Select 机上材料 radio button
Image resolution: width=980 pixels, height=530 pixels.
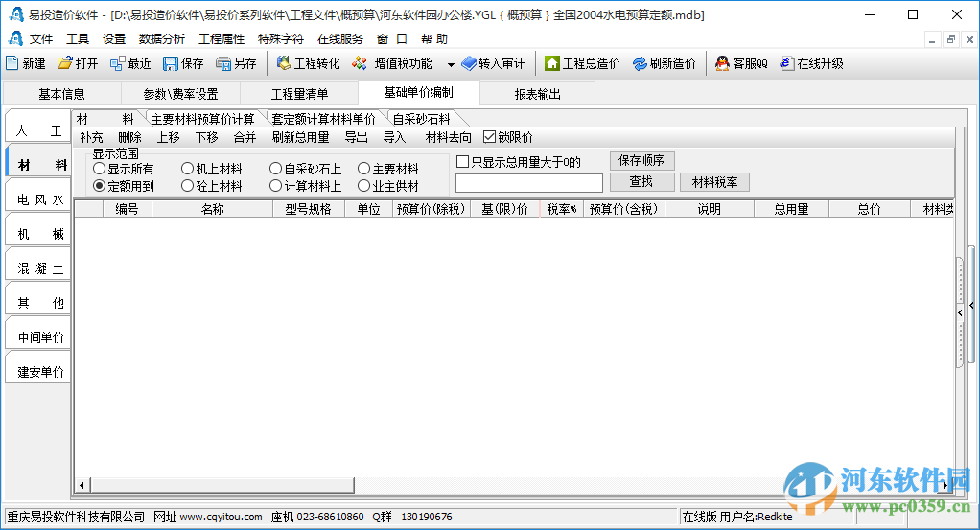pos(187,169)
